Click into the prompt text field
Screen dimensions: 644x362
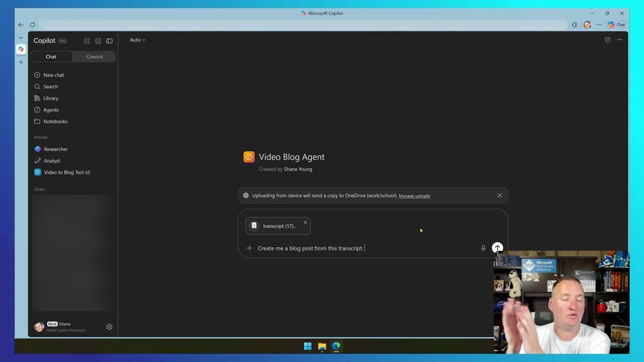[x=367, y=248]
